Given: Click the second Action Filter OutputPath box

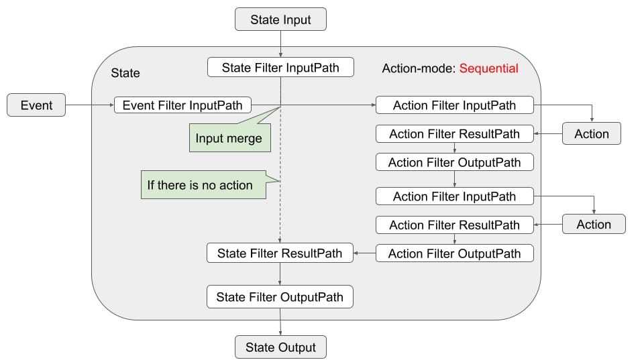Looking at the screenshot, I should [x=454, y=253].
